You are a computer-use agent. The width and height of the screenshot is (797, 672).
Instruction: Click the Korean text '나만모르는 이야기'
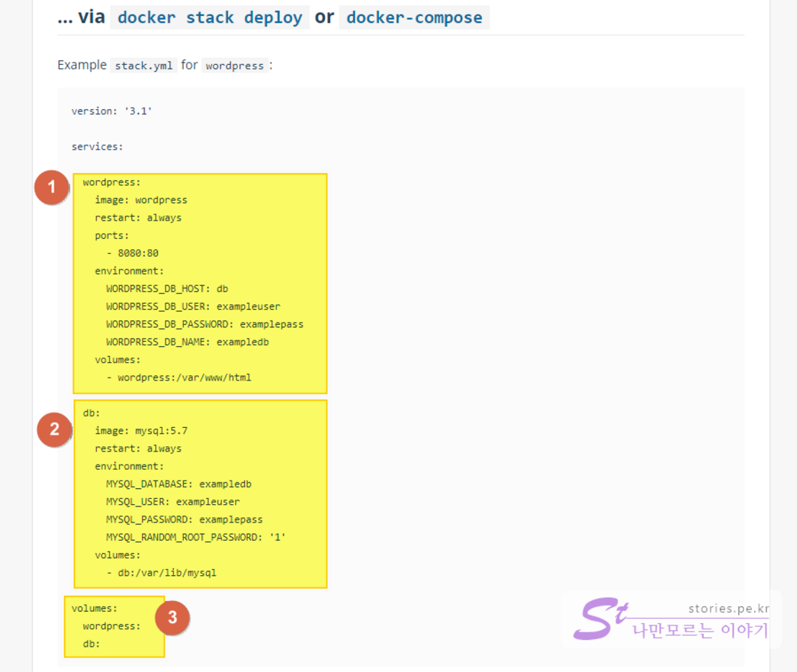tap(700, 632)
